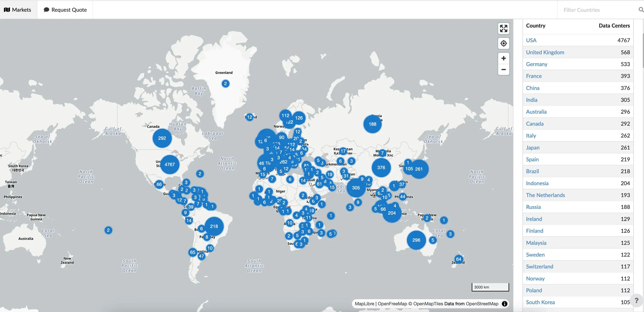Open the help question mark button
Viewport: 644px width, 312px height.
[636, 300]
